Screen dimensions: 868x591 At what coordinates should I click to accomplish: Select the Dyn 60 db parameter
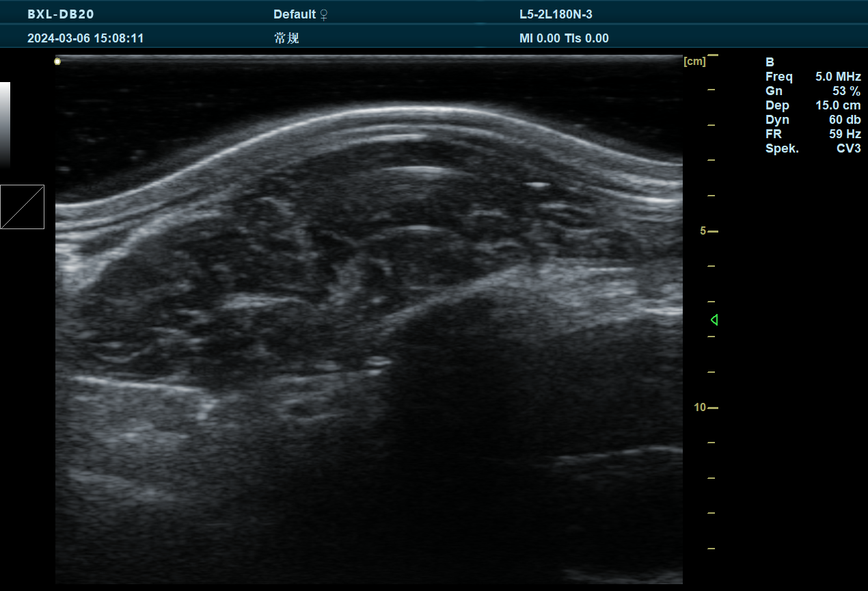tap(813, 120)
